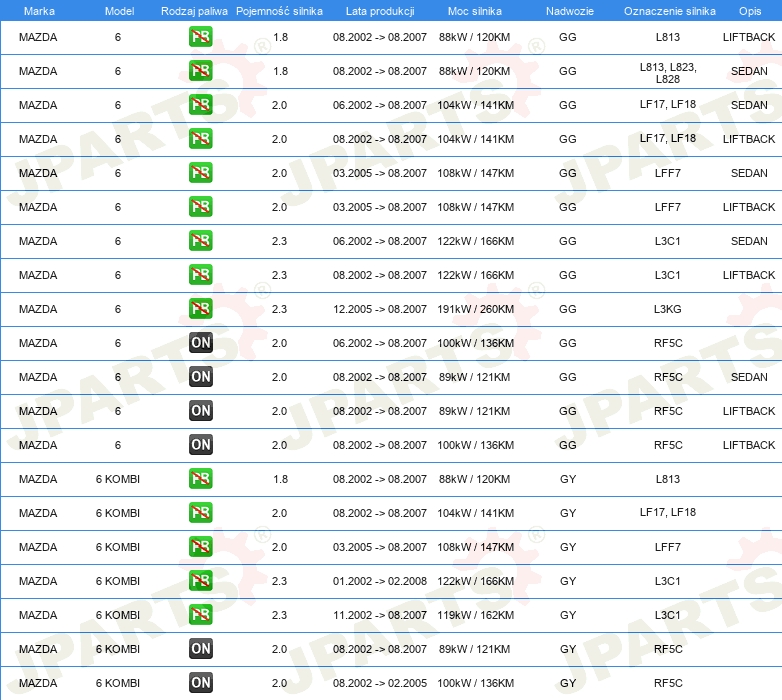Click the 01.2002 -> 02.2008 production years cell
The width and height of the screenshot is (782, 700).
[x=380, y=581]
